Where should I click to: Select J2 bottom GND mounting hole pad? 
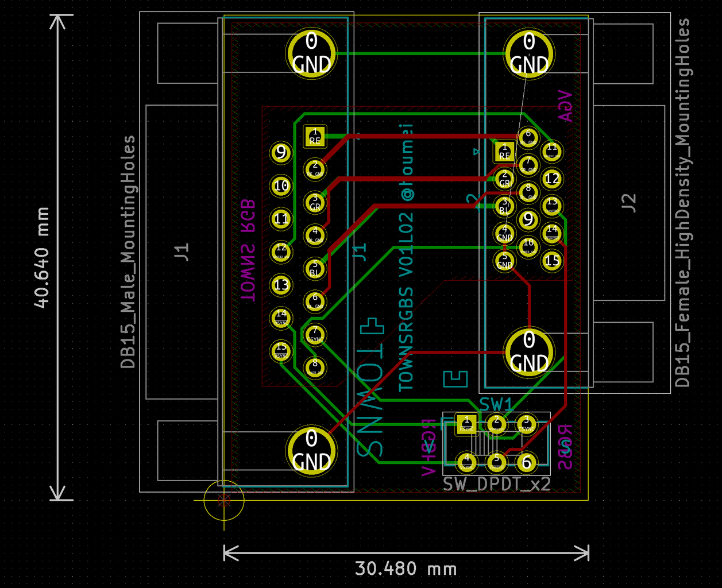tap(529, 352)
